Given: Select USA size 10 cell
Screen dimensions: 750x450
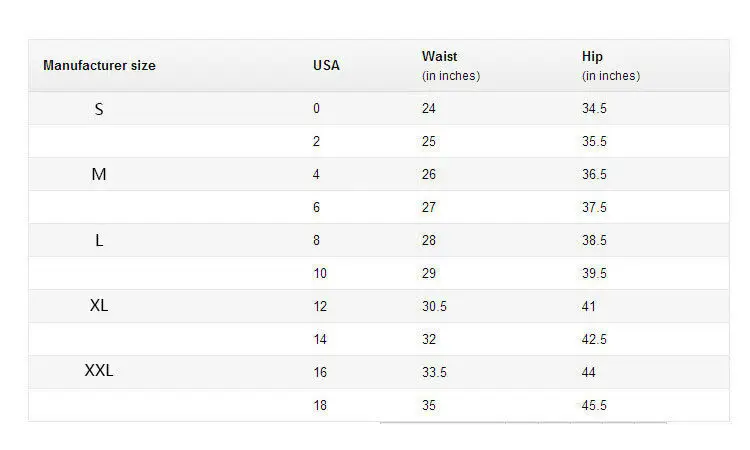Looking at the screenshot, I should point(320,274).
